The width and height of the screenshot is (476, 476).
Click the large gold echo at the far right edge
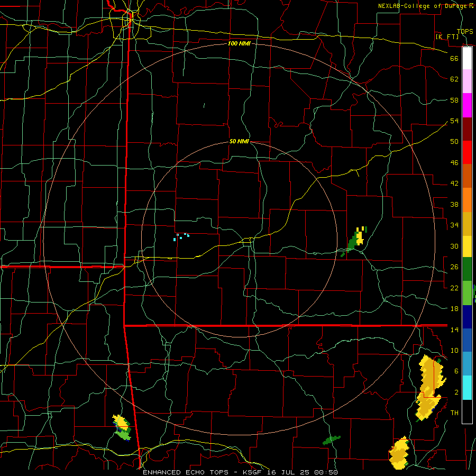click(x=430, y=388)
